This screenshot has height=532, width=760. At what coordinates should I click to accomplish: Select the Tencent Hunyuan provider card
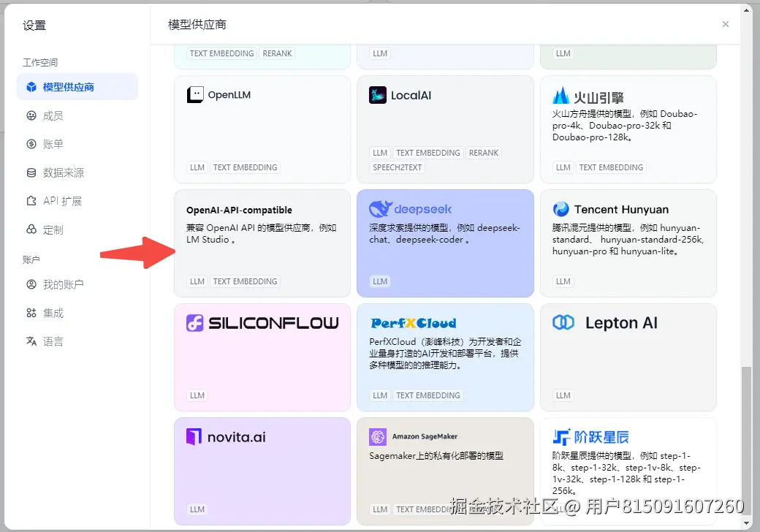[x=628, y=243]
